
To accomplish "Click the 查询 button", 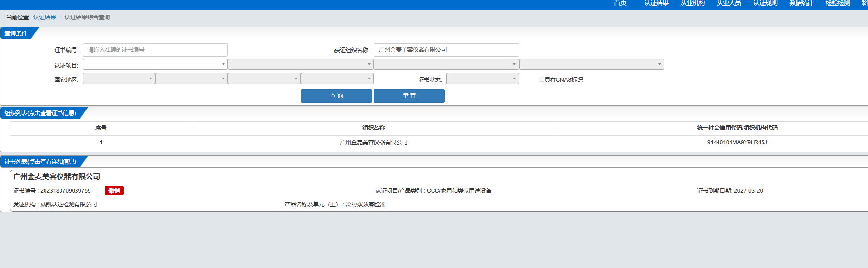I will point(336,96).
